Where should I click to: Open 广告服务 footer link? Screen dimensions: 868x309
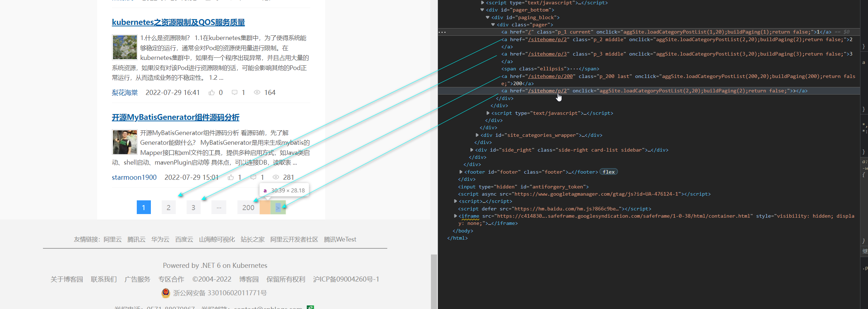point(138,279)
